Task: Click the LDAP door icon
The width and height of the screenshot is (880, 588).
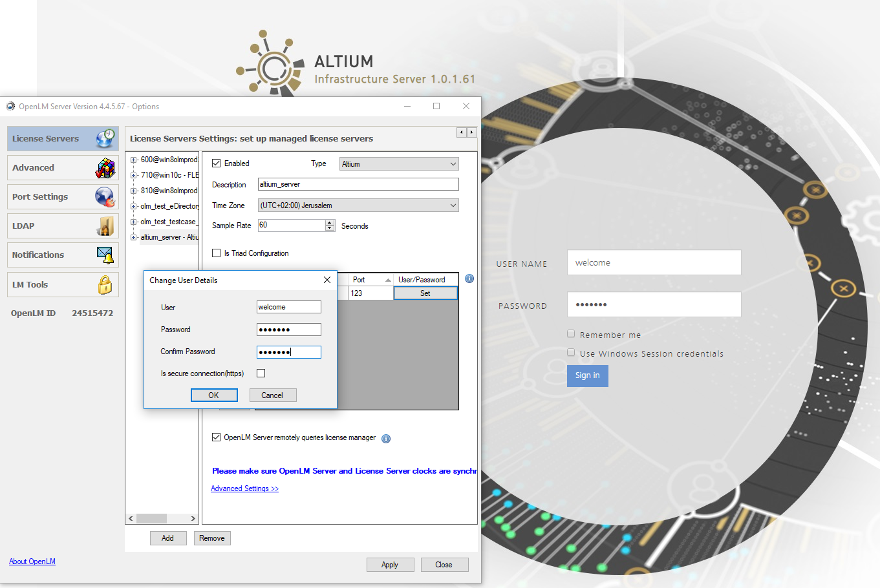Action: pos(105,226)
